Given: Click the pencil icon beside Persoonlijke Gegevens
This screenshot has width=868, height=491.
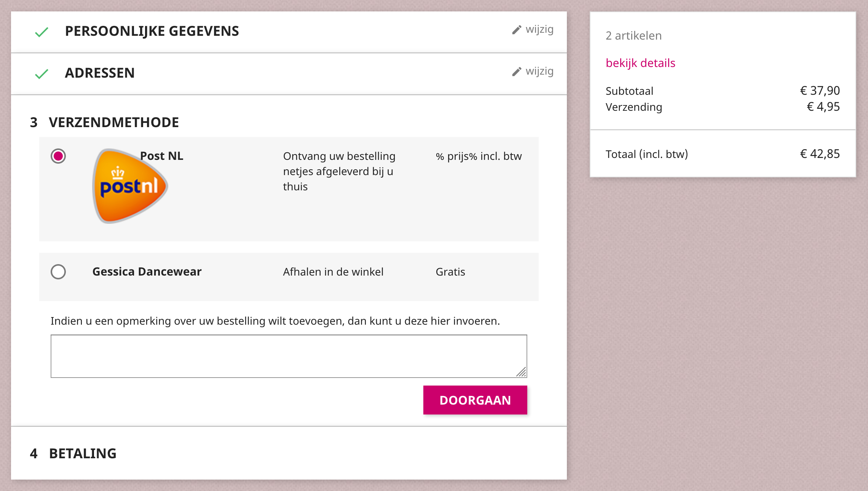Looking at the screenshot, I should click(x=517, y=30).
